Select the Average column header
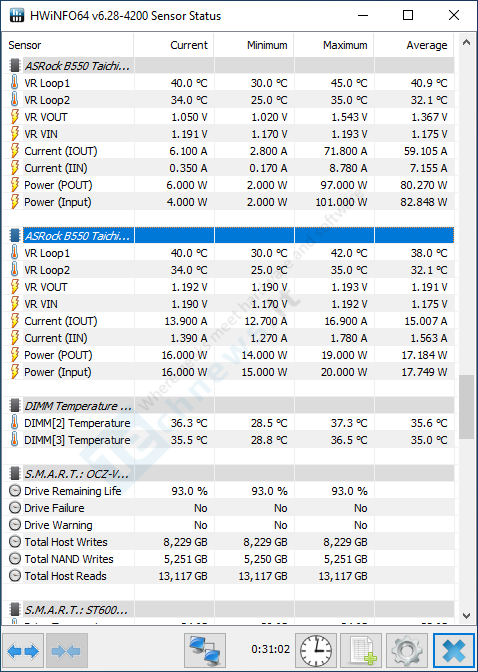 click(x=414, y=45)
